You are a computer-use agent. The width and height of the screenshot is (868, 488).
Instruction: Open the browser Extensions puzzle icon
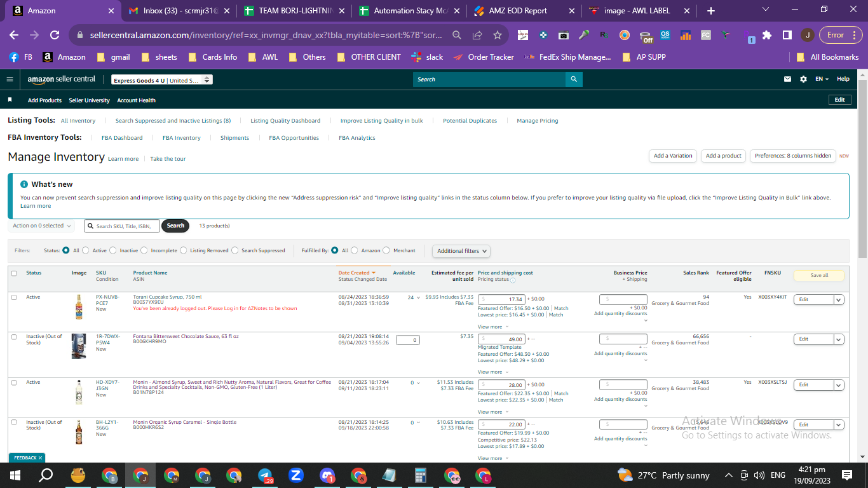pyautogui.click(x=767, y=35)
